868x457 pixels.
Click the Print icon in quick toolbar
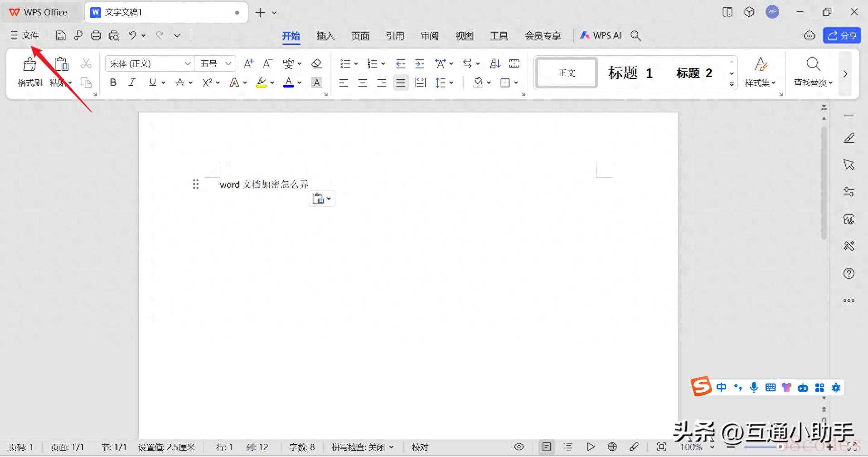(x=96, y=35)
